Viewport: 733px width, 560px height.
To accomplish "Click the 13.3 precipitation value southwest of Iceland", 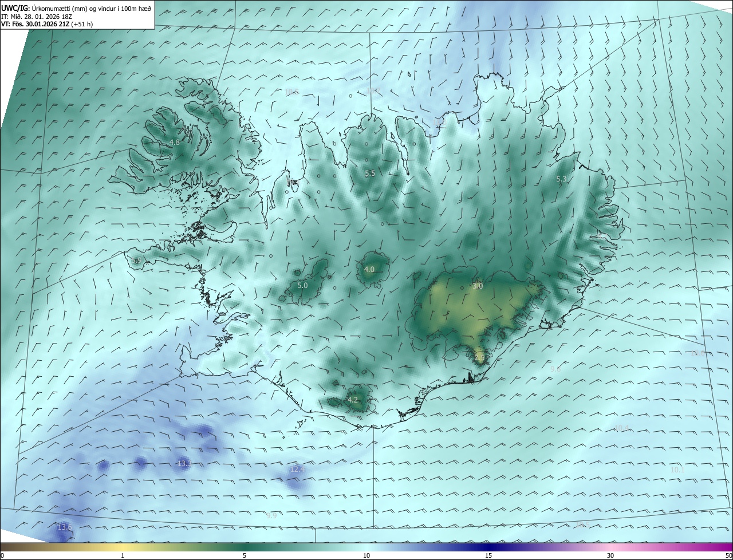I will click(x=184, y=463).
